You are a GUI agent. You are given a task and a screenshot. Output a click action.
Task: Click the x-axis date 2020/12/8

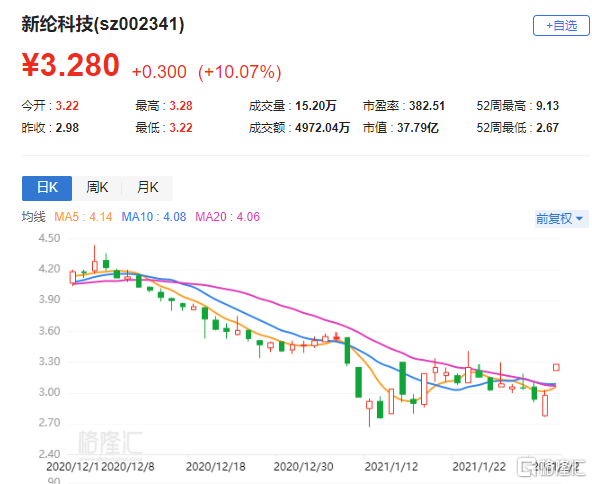click(128, 467)
